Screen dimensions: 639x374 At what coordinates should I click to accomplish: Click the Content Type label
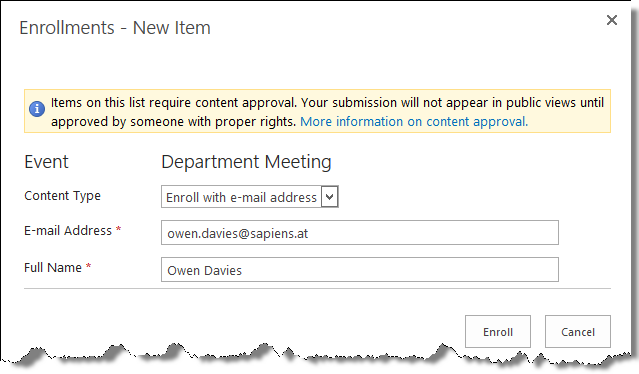click(x=62, y=196)
